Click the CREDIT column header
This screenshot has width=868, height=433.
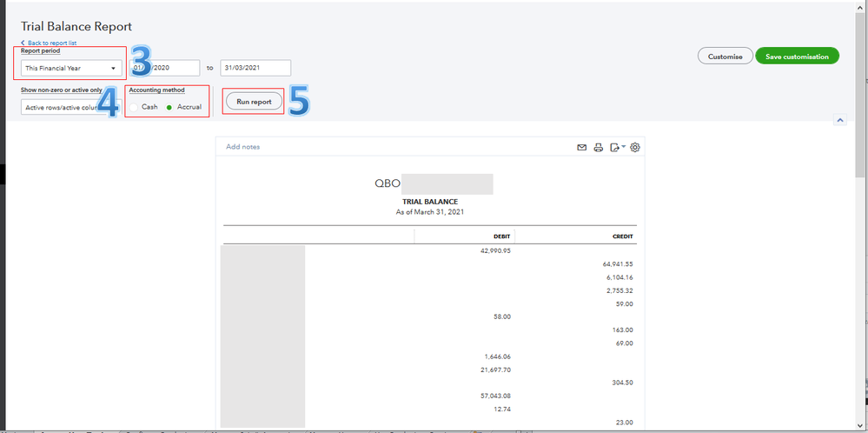coord(622,236)
